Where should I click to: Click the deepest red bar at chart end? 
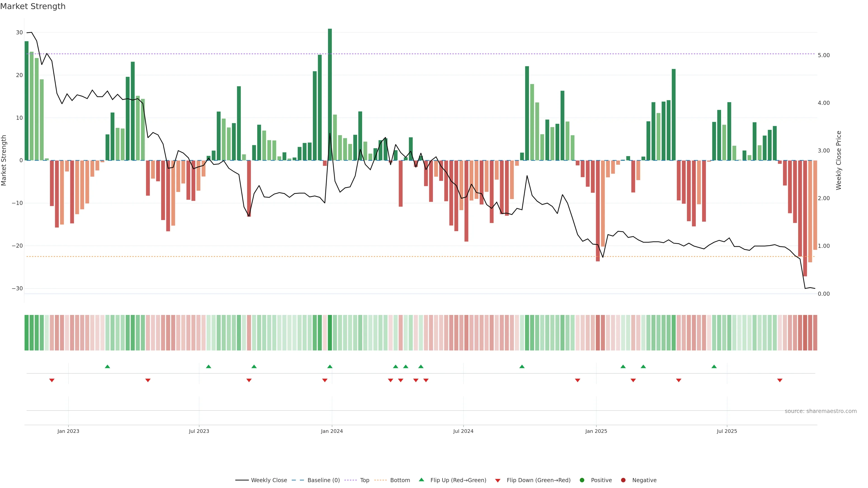pyautogui.click(x=805, y=219)
